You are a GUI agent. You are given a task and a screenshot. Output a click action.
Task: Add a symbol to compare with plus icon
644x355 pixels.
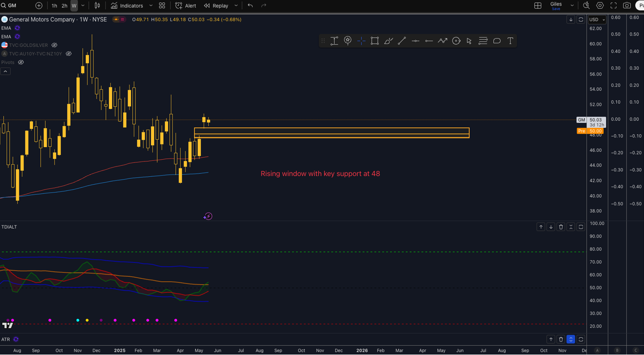(39, 6)
